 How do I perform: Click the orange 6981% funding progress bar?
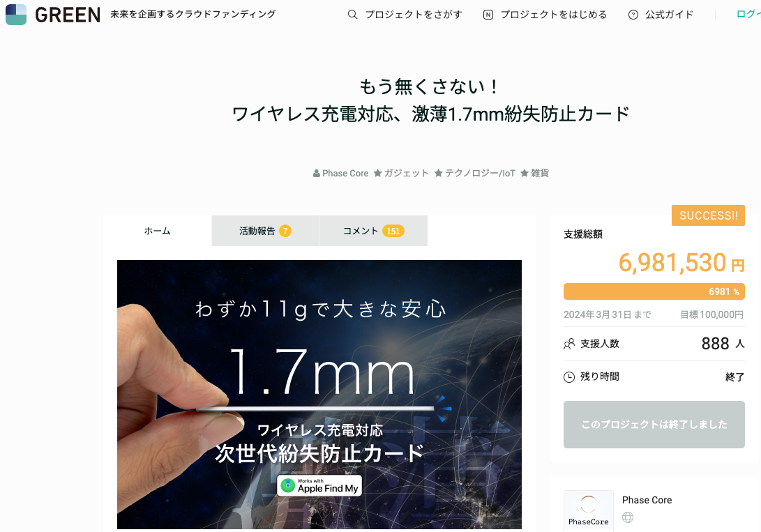click(x=654, y=291)
